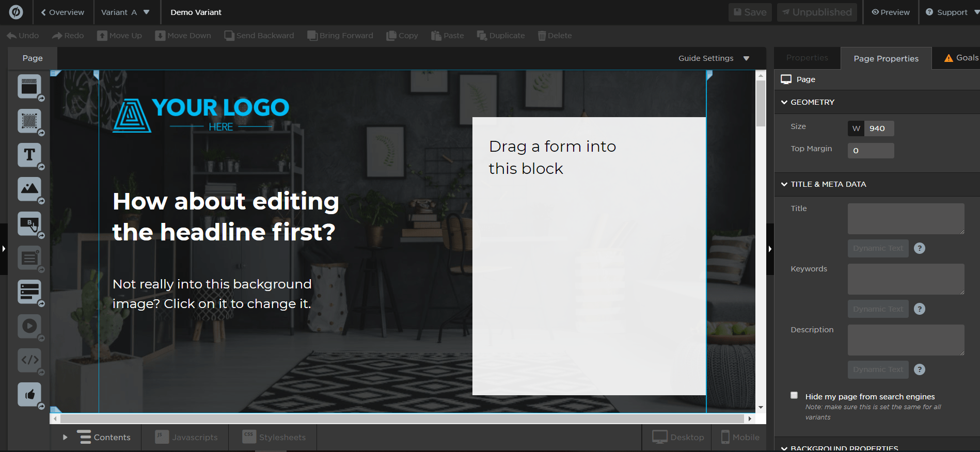Click Dynamic Text button under Title

pos(878,248)
